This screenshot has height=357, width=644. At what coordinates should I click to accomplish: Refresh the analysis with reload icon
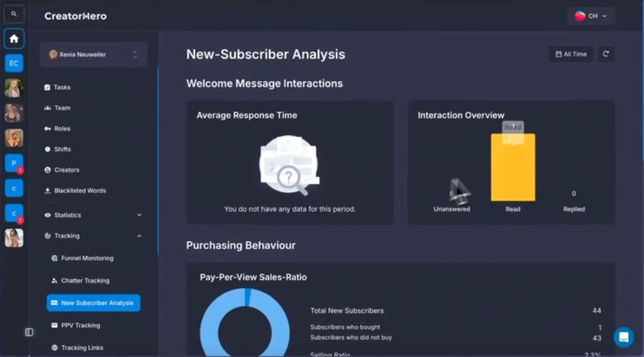pos(606,54)
